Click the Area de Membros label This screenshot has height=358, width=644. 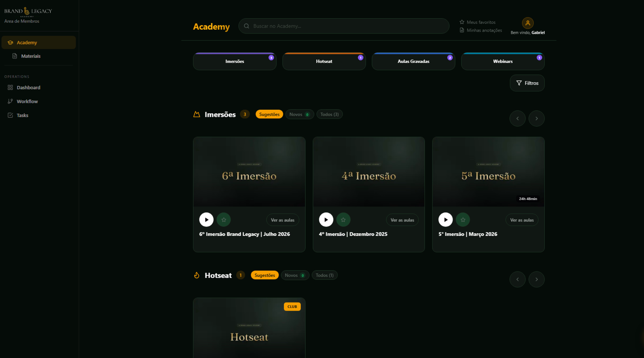pyautogui.click(x=22, y=21)
